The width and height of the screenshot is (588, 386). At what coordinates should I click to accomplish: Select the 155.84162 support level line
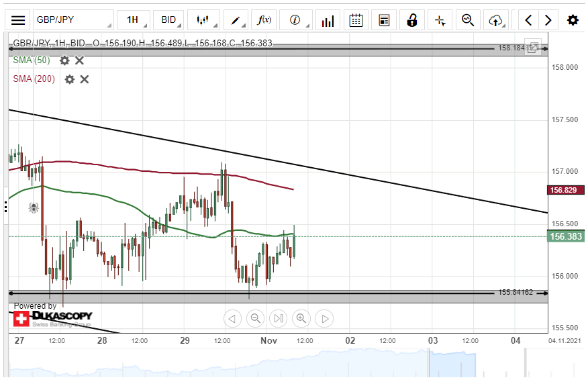(278, 293)
